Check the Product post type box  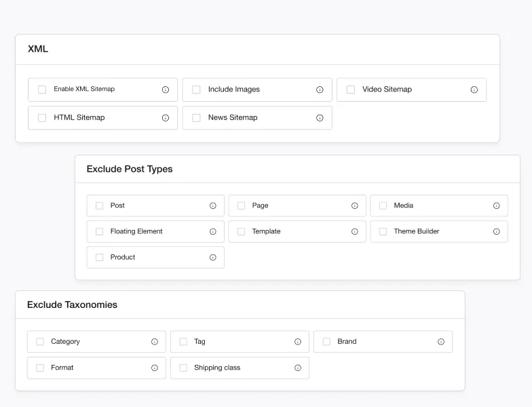click(x=99, y=258)
